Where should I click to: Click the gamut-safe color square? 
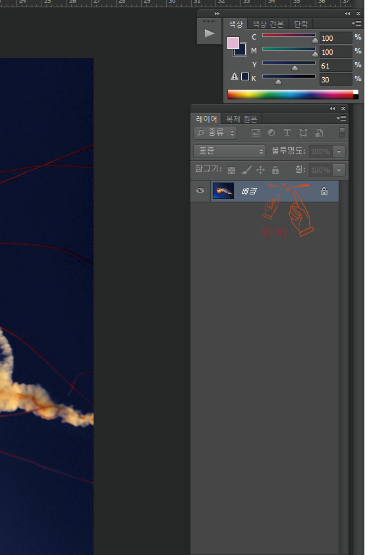pos(245,76)
